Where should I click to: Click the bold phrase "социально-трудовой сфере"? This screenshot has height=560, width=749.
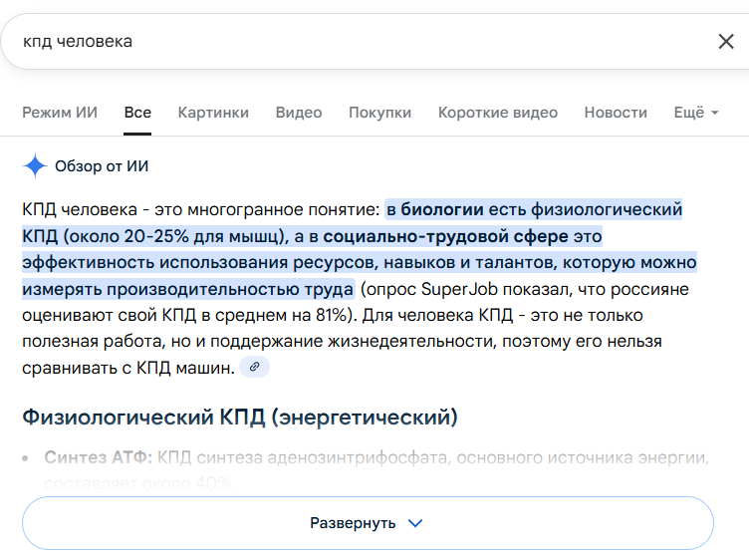point(446,236)
